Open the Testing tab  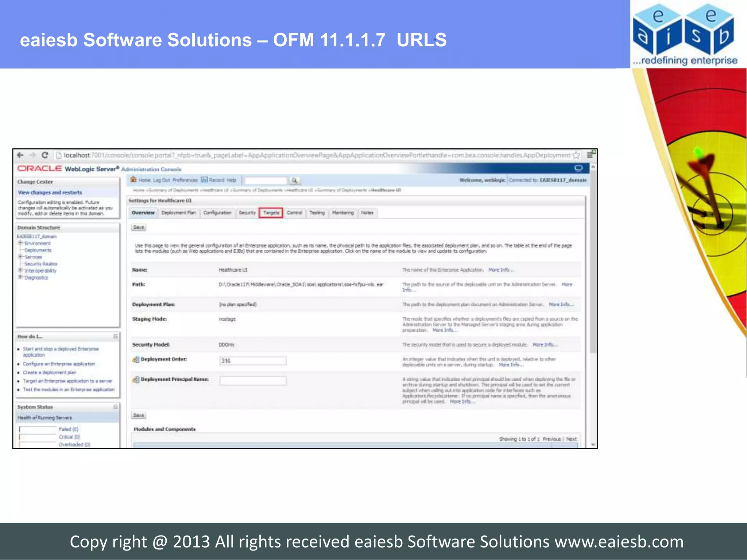click(317, 213)
